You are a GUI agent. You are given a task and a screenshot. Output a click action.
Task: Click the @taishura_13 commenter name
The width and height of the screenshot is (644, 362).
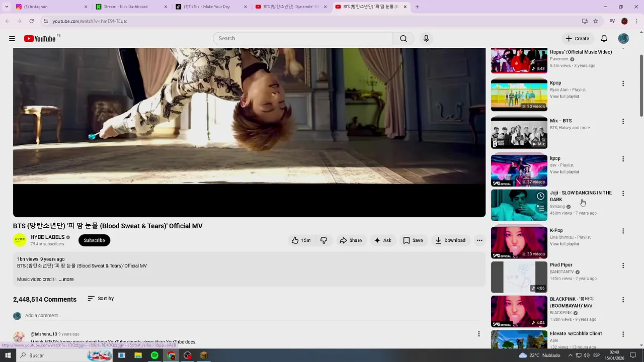pyautogui.click(x=44, y=334)
